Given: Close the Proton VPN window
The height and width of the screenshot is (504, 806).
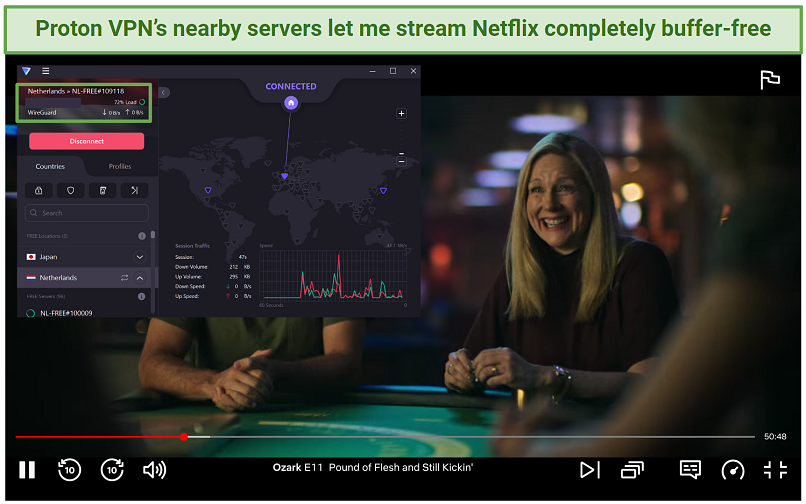Looking at the screenshot, I should pyautogui.click(x=413, y=71).
